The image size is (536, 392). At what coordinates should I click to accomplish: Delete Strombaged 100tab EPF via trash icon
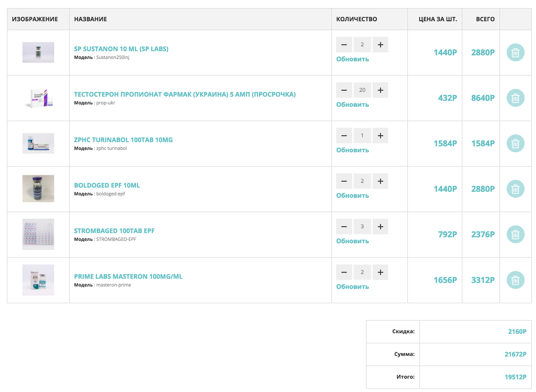click(x=515, y=235)
